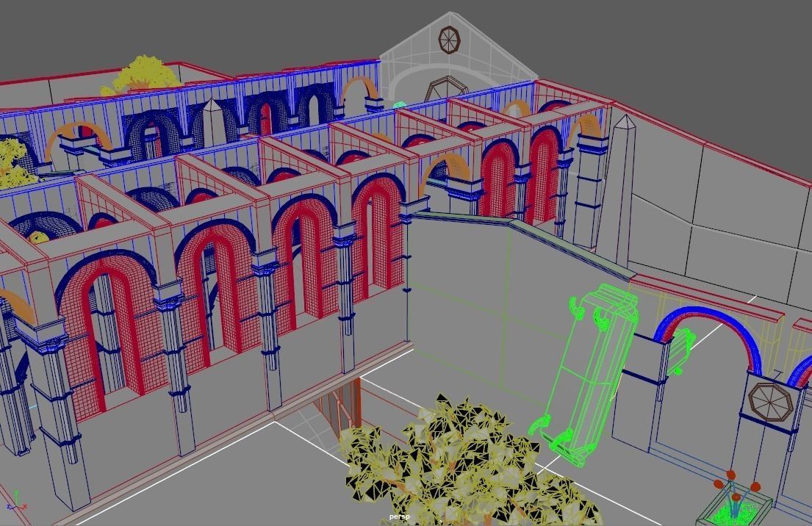The image size is (812, 526).
Task: Select the green-highlighted fallen column object
Action: 585,375
